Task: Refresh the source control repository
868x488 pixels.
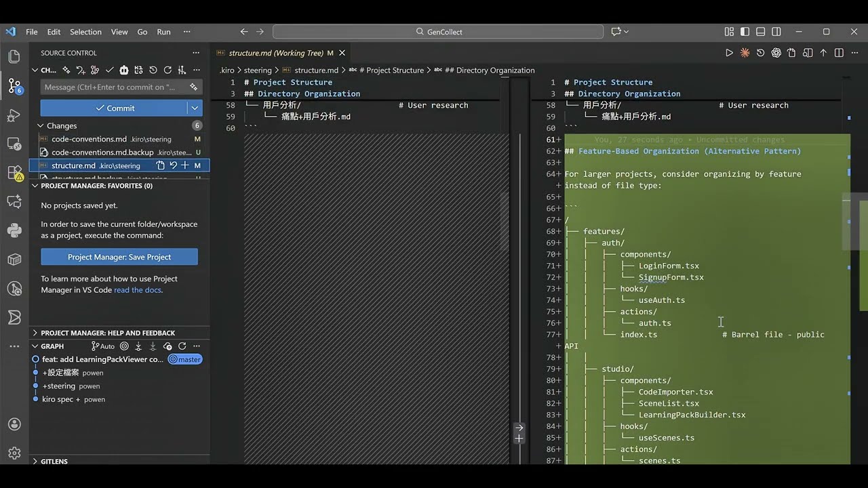Action: click(x=167, y=70)
